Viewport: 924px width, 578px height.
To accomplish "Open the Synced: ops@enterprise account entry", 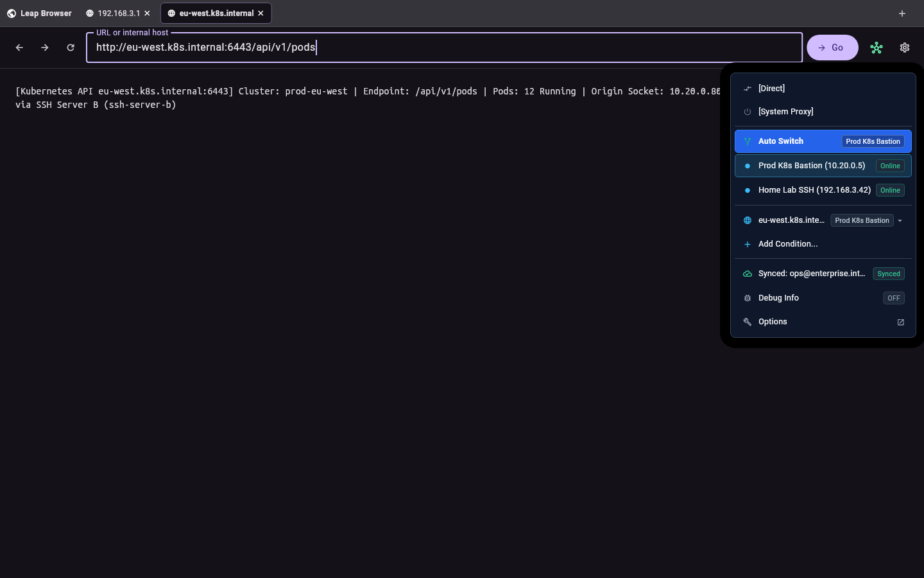I will point(823,274).
